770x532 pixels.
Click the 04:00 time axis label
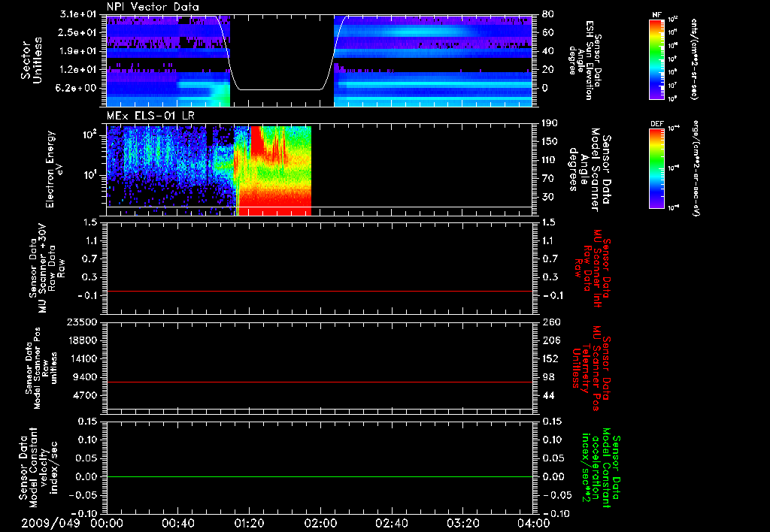coord(533,523)
